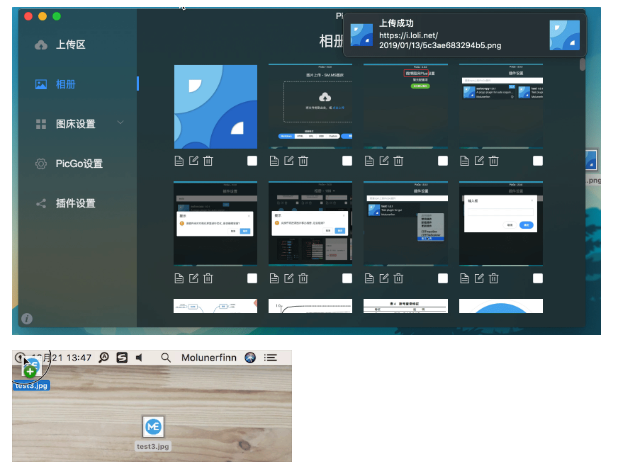
Task: Open 插件设置 plugin settings
Action: (76, 203)
